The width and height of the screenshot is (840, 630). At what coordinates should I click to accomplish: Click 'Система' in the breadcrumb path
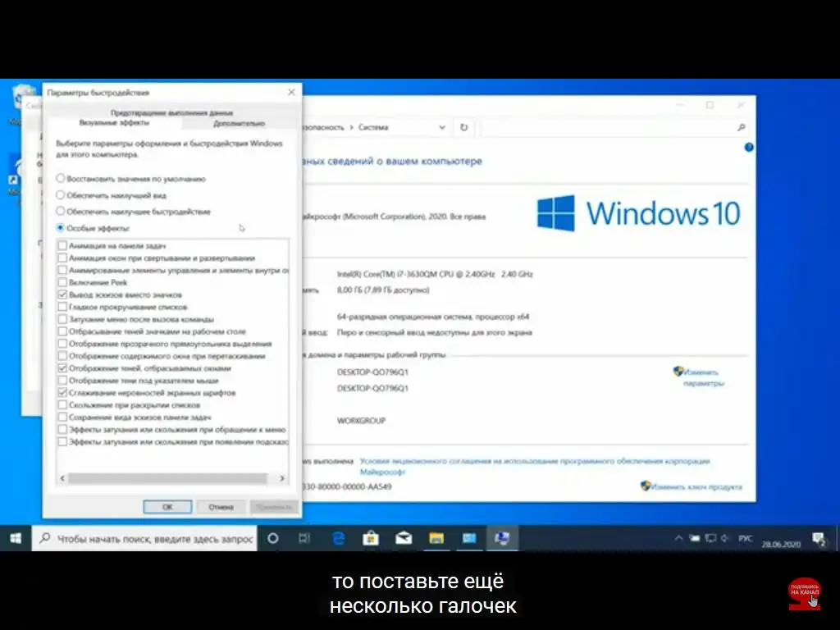pos(373,127)
